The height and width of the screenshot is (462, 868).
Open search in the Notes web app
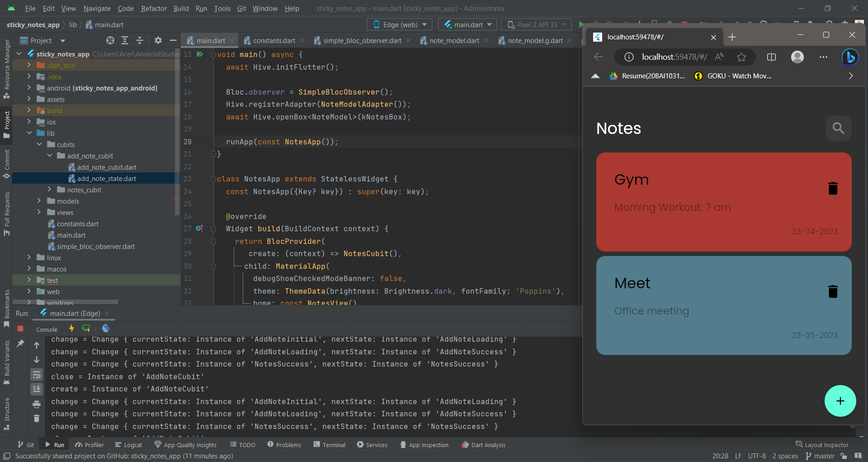click(839, 128)
